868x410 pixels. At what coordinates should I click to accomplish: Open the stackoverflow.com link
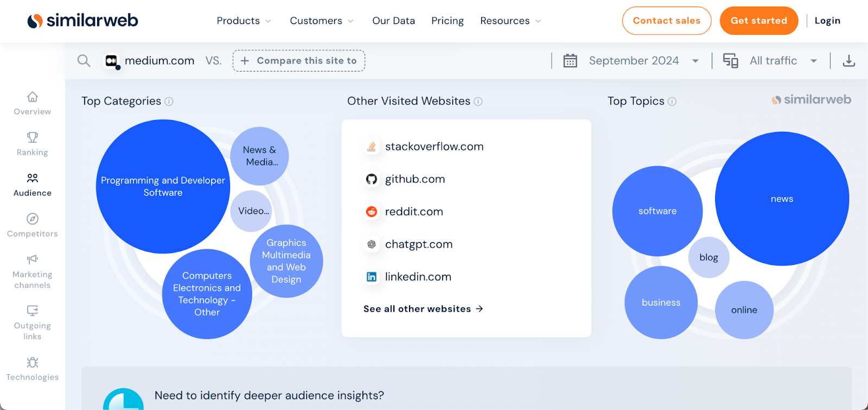click(x=434, y=147)
